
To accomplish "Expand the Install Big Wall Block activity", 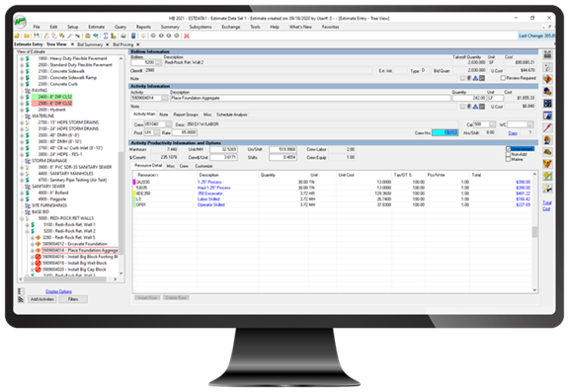I will point(33,264).
